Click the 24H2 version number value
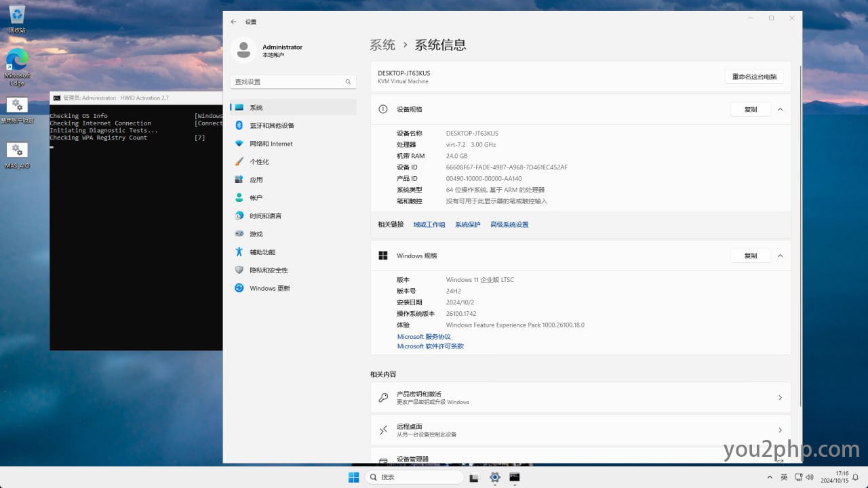The height and width of the screenshot is (488, 868). click(x=454, y=291)
